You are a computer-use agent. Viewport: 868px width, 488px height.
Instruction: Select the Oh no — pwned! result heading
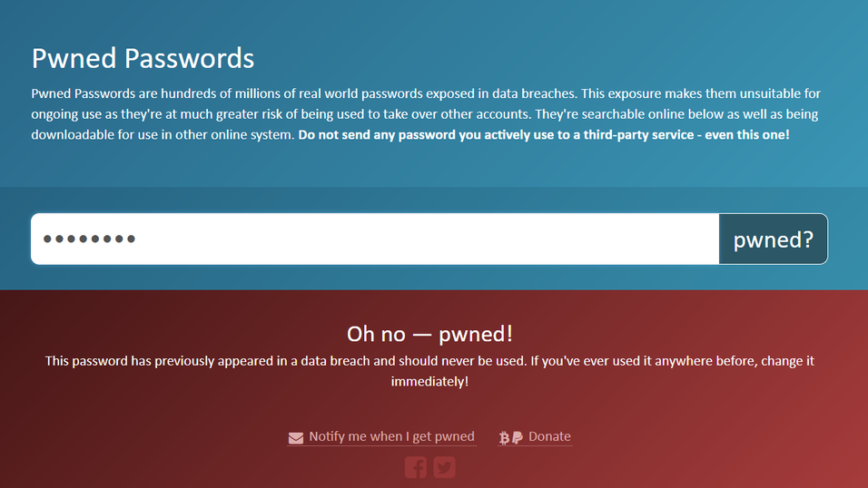[429, 334]
